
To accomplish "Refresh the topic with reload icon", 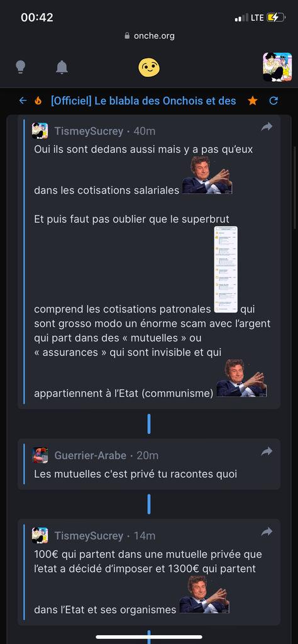I will [x=273, y=101].
